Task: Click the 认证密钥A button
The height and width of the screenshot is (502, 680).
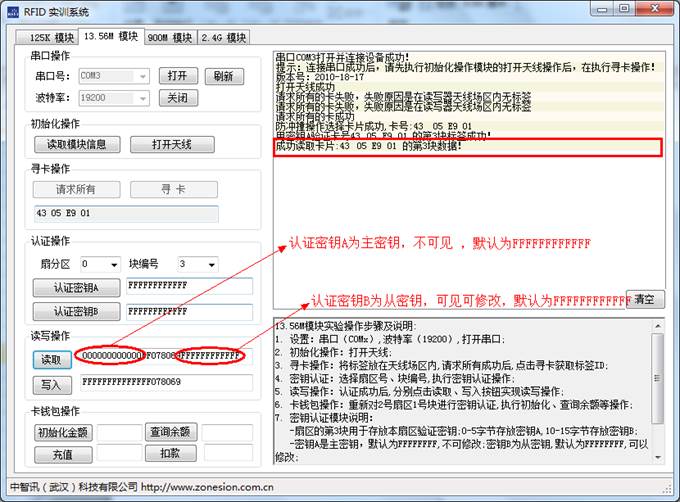Action: [77, 287]
